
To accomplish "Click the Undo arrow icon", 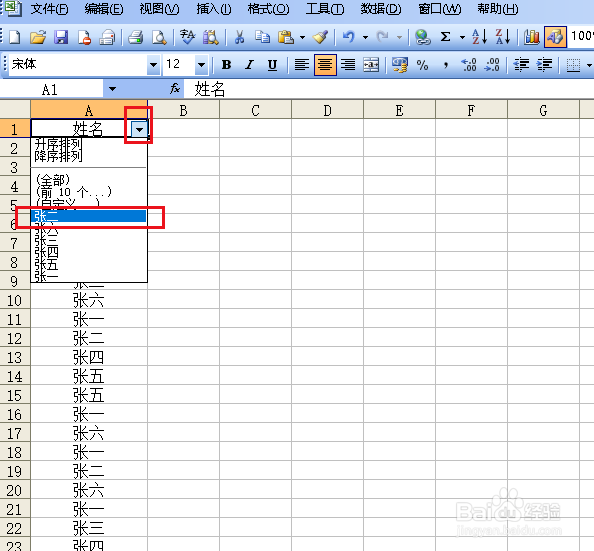I will 349,37.
